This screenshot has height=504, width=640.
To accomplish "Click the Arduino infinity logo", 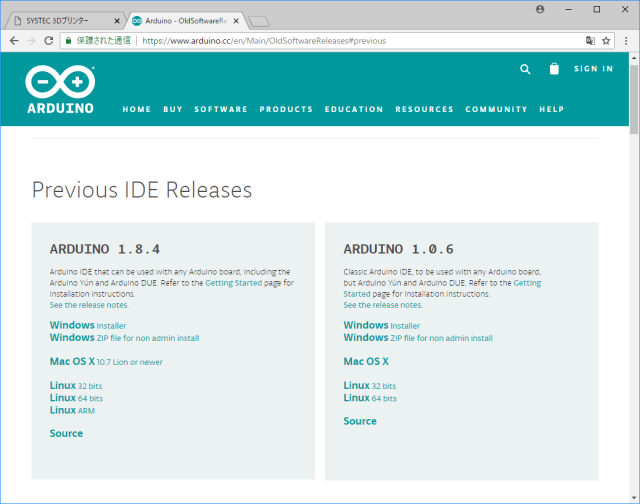I will click(60, 89).
